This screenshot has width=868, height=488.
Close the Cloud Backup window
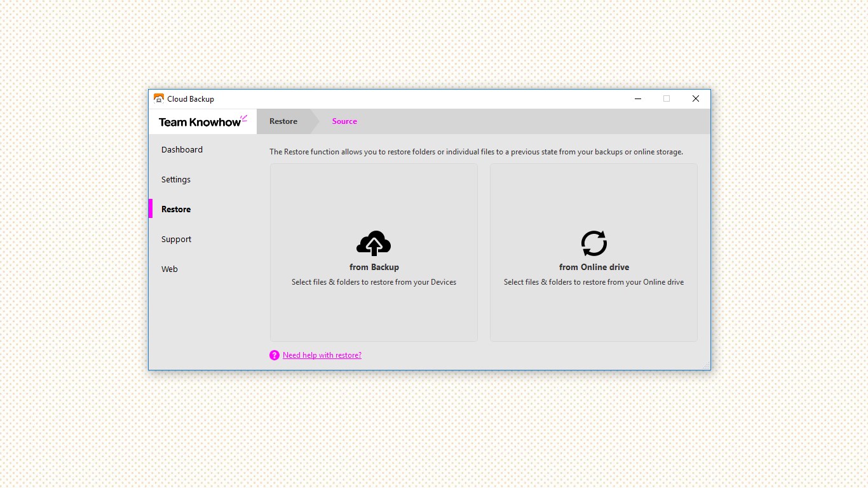pyautogui.click(x=696, y=98)
